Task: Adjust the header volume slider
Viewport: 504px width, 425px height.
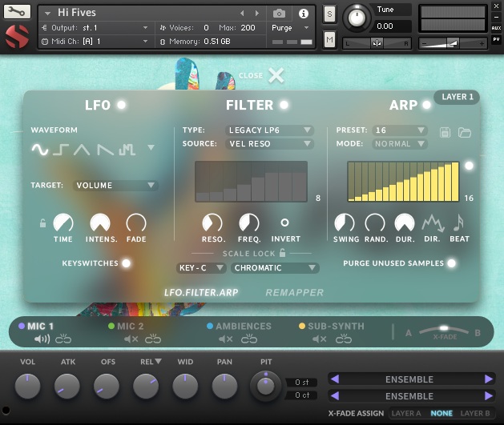Action: point(453,43)
